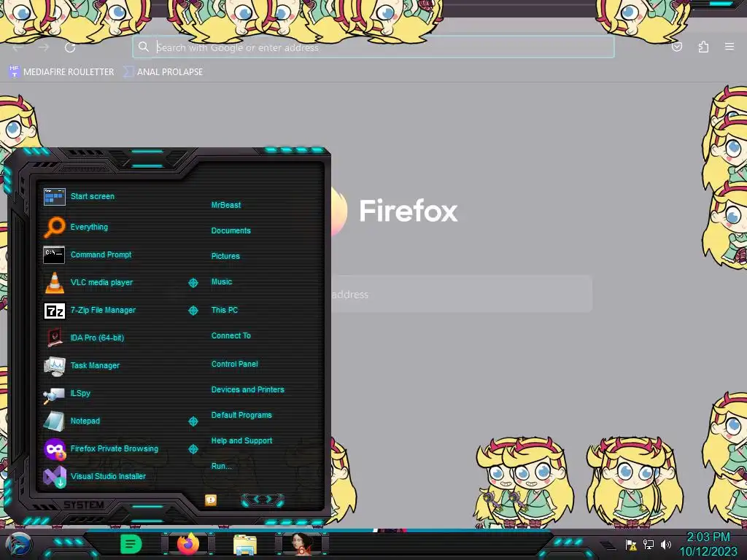Expand Firefox Private Browsing jump list

click(193, 449)
